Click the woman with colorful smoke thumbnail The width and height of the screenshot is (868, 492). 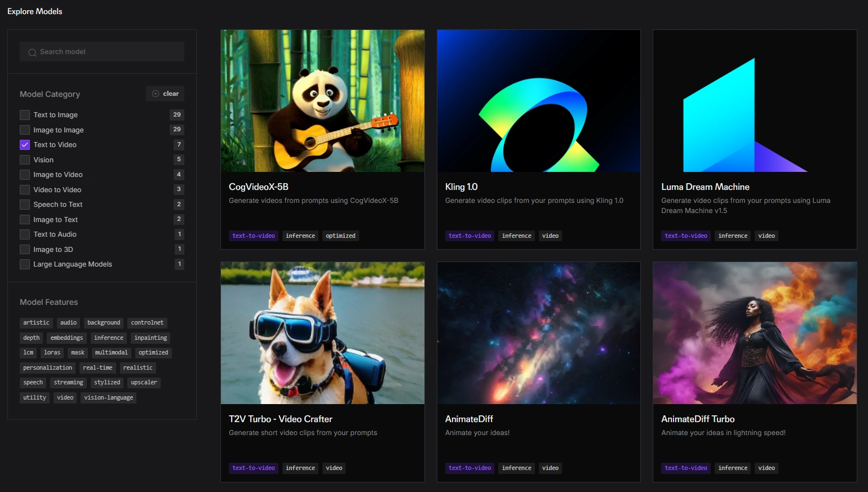755,333
